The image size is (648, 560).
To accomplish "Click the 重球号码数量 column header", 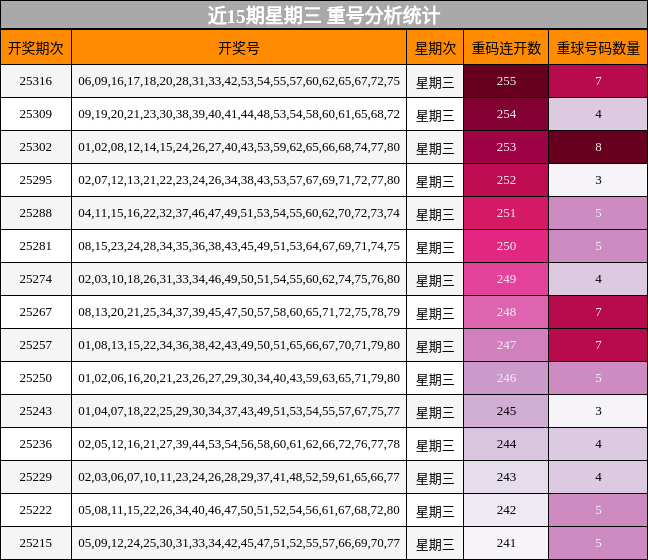I will click(598, 48).
